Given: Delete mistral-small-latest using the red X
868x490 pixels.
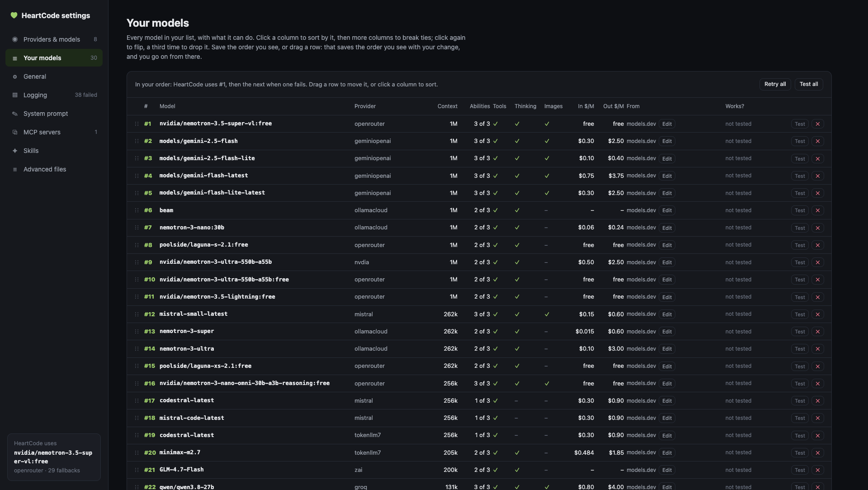Looking at the screenshot, I should tap(817, 314).
